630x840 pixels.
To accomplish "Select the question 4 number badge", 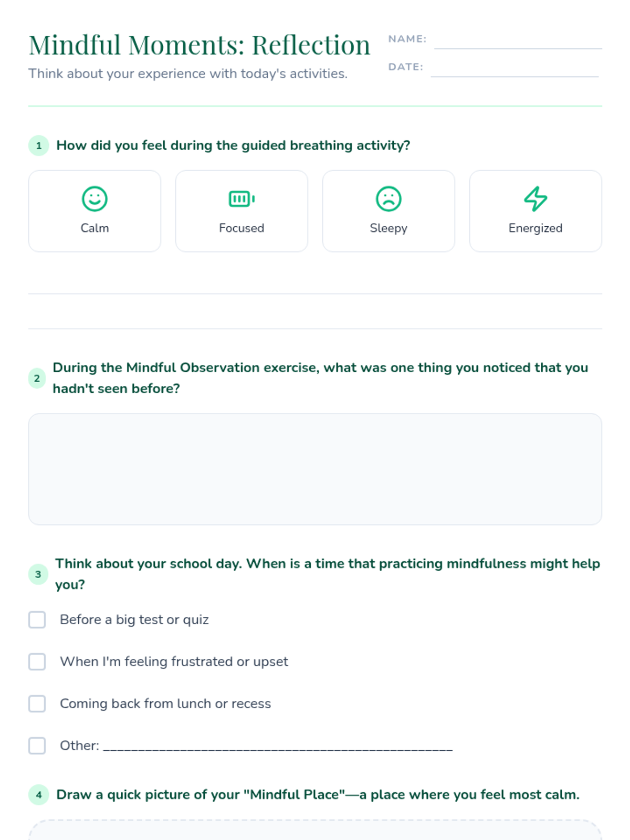I will [39, 795].
